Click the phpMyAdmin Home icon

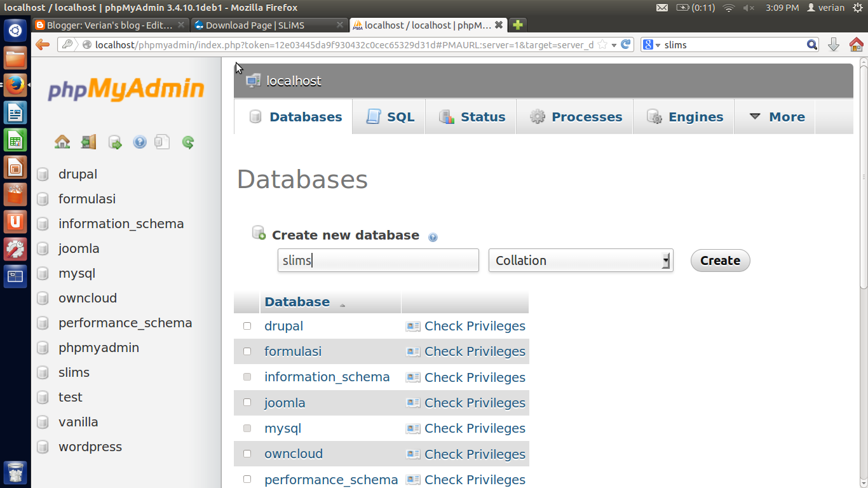click(62, 142)
